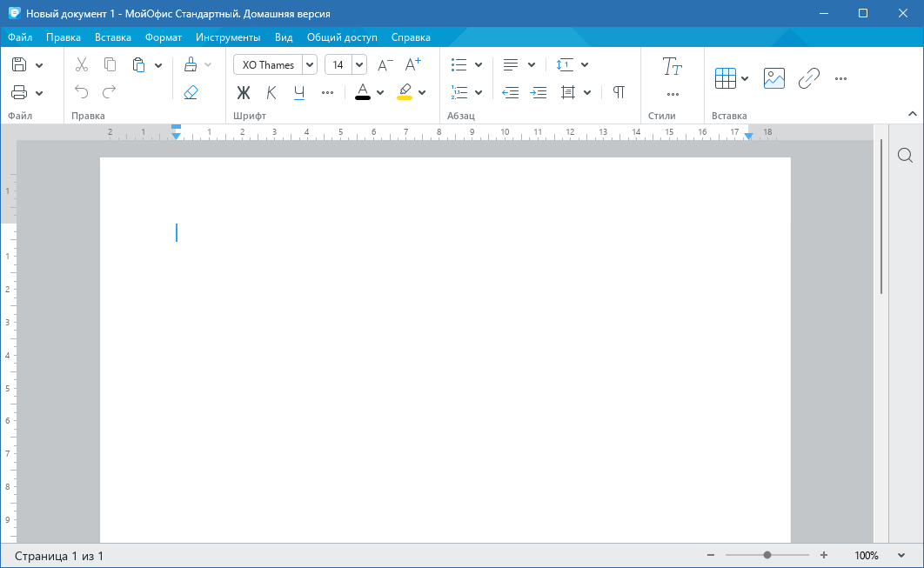Image resolution: width=924 pixels, height=568 pixels.
Task: Open the text Styles icon
Action: [673, 67]
